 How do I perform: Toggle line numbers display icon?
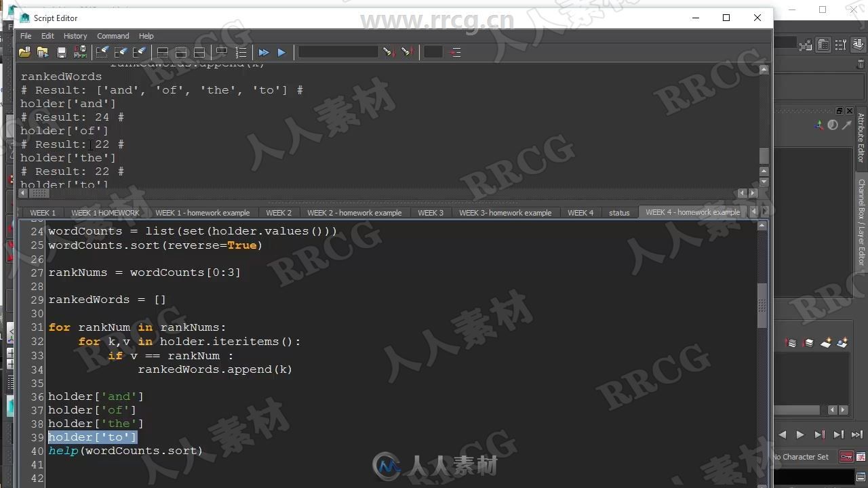click(241, 52)
